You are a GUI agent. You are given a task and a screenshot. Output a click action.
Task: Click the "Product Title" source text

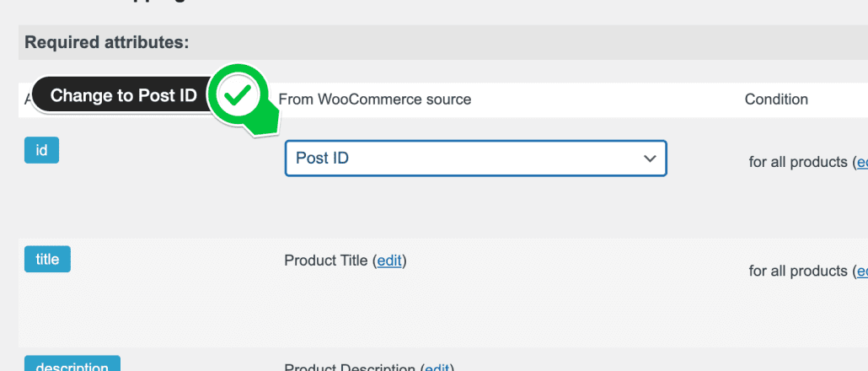[326, 261]
